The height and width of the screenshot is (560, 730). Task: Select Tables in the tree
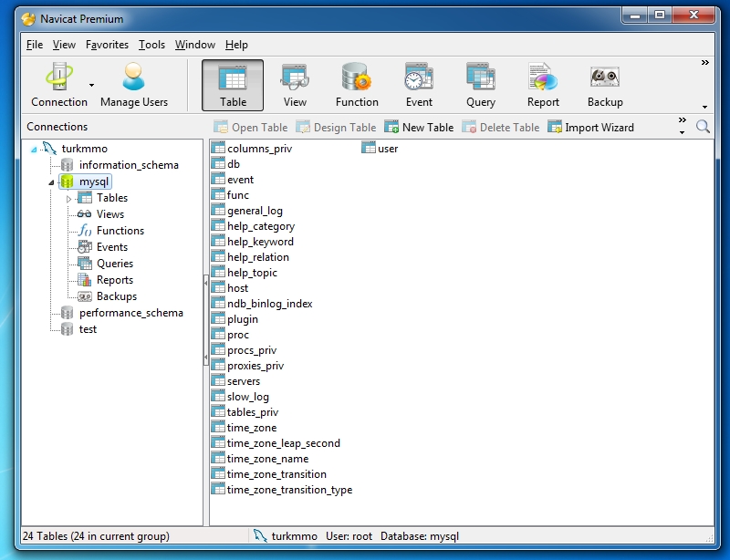(111, 198)
